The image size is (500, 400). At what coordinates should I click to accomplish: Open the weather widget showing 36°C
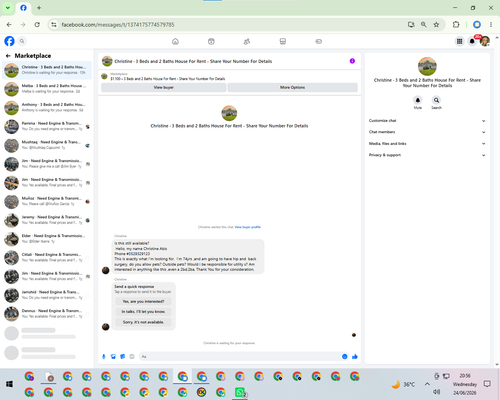[404, 384]
